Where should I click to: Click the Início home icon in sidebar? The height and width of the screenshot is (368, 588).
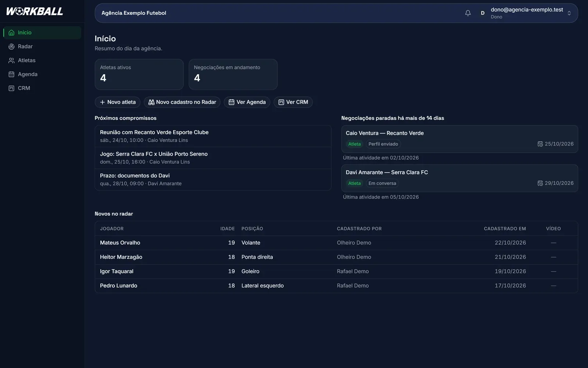pyautogui.click(x=11, y=32)
